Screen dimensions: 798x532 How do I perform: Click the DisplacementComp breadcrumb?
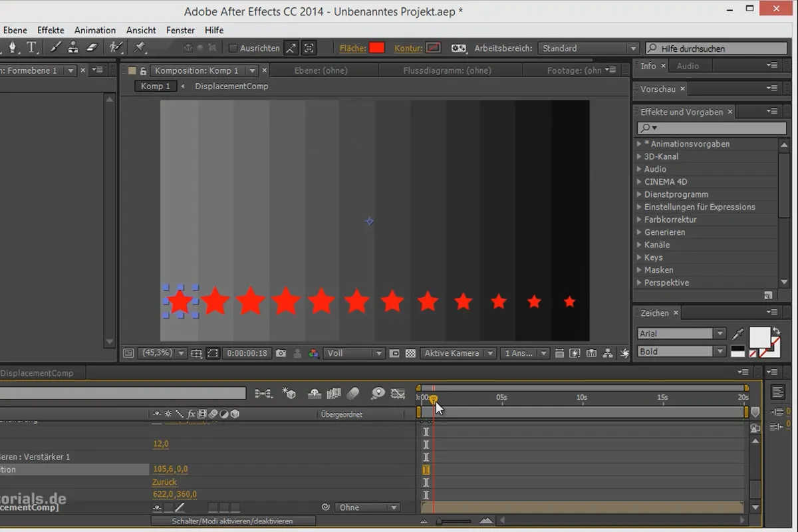click(x=231, y=86)
